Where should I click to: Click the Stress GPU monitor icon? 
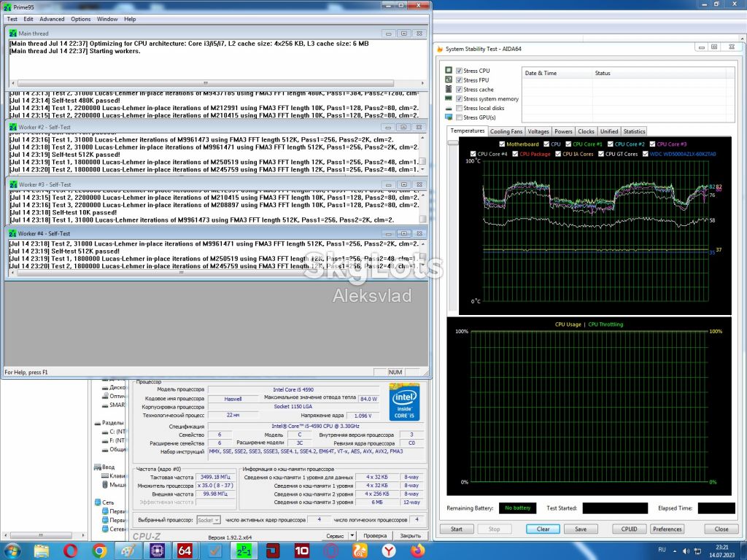click(449, 117)
